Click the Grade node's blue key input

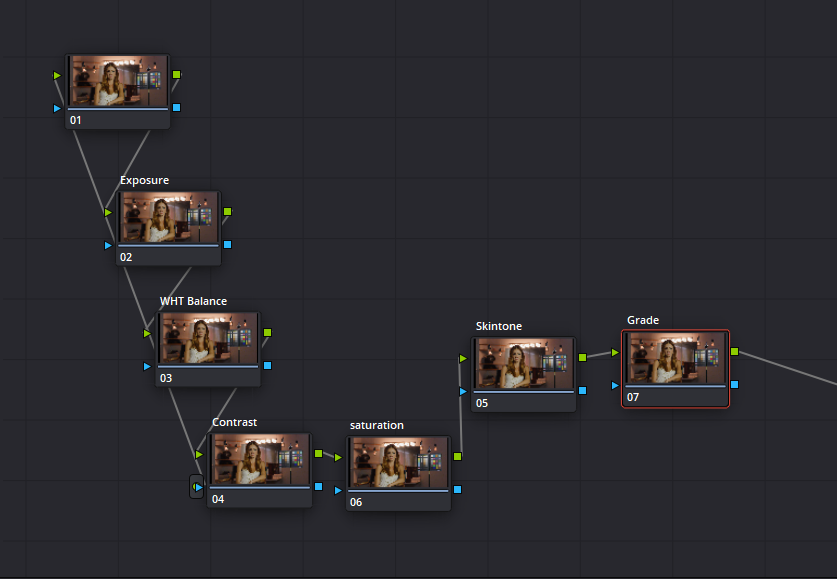(x=615, y=385)
